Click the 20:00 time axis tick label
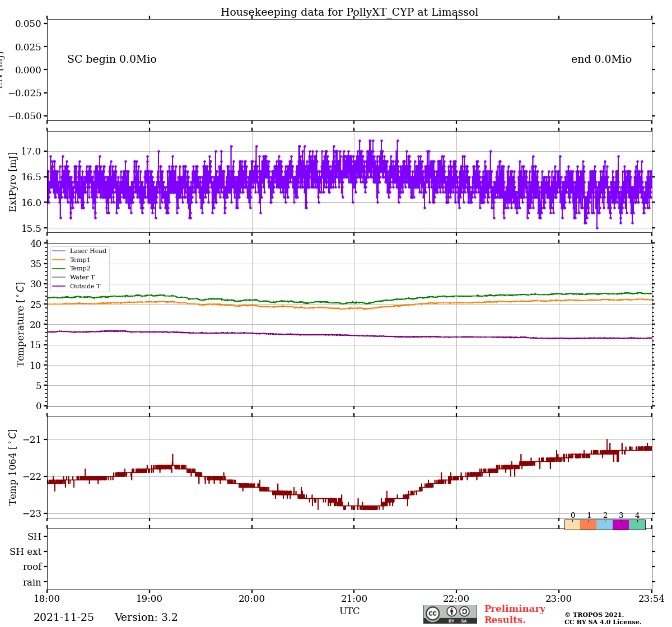 click(252, 599)
